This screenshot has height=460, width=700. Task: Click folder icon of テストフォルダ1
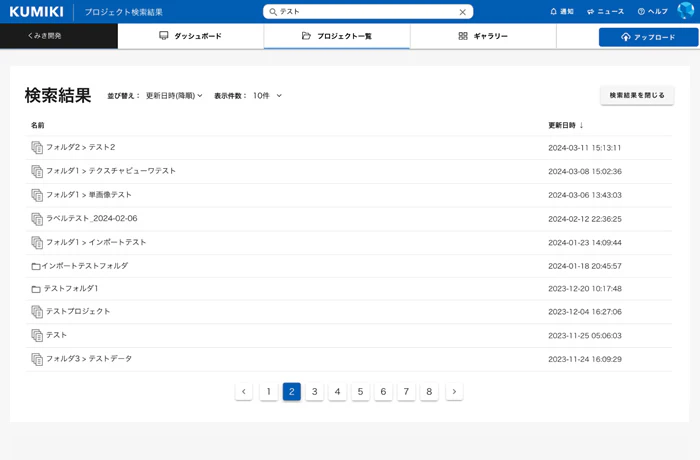click(x=36, y=289)
